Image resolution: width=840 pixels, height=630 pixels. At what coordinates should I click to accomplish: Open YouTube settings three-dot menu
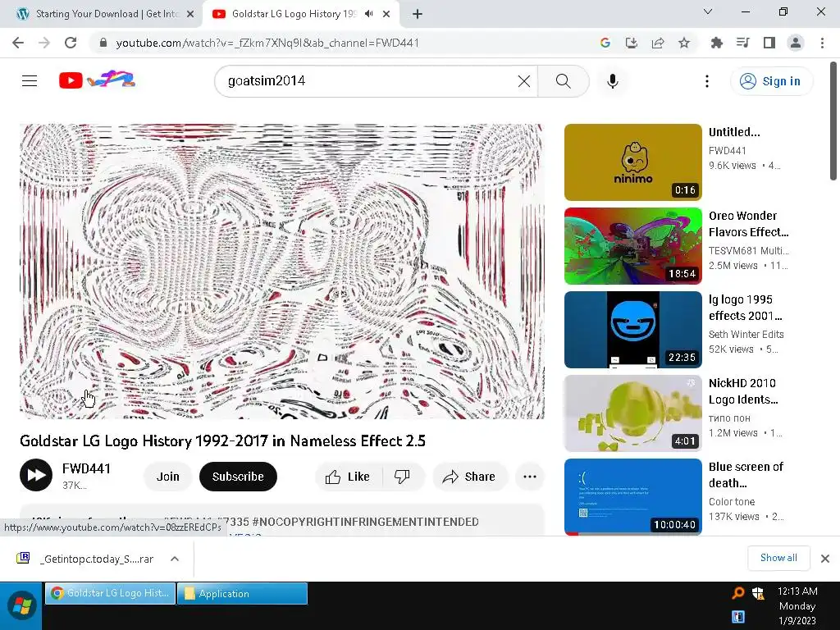coord(707,81)
